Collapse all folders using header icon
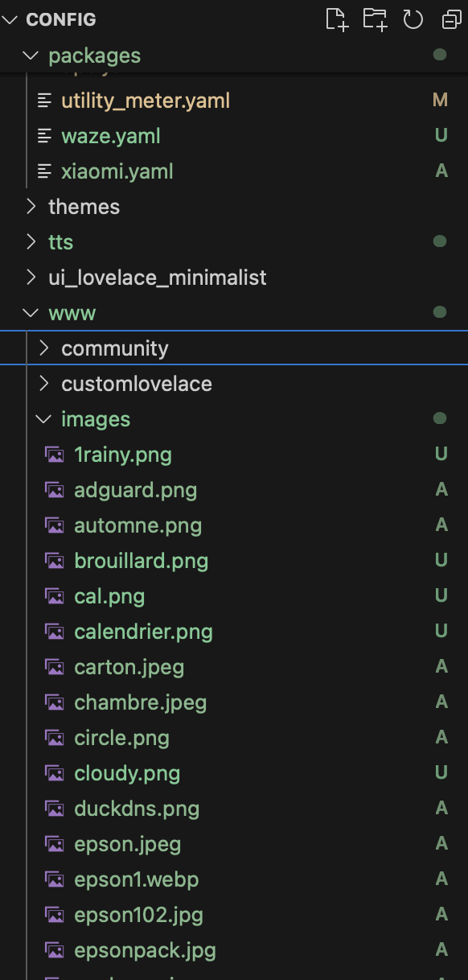Image resolution: width=468 pixels, height=980 pixels. tap(451, 19)
